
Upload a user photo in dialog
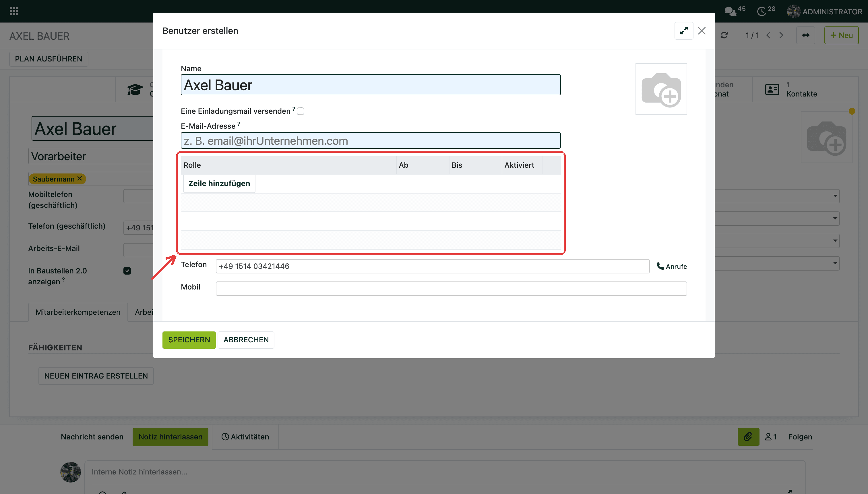click(661, 89)
